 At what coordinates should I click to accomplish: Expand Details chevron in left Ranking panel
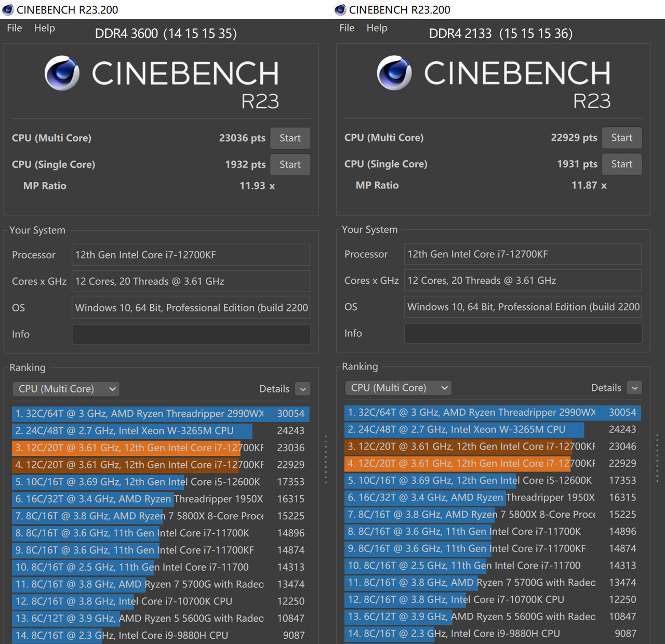(303, 389)
